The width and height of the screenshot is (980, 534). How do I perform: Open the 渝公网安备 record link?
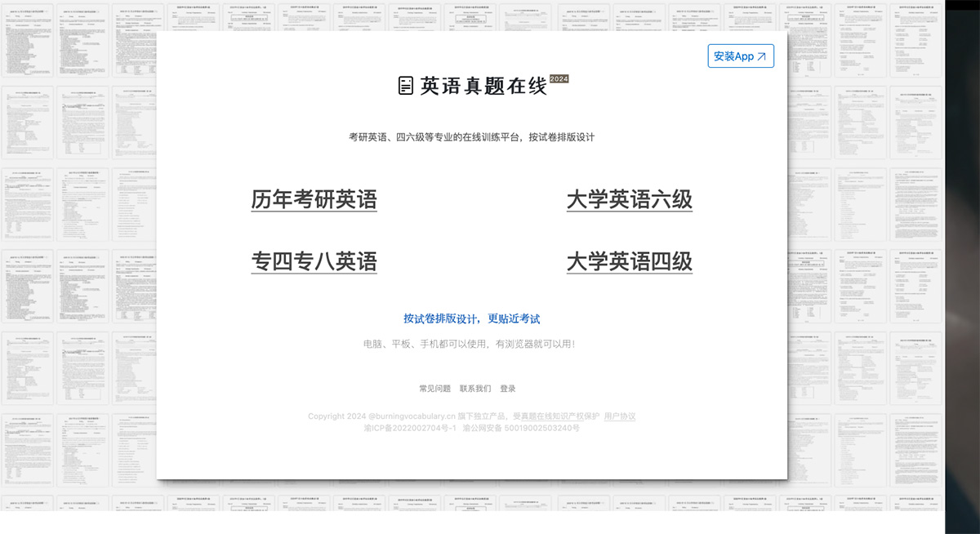(x=523, y=427)
